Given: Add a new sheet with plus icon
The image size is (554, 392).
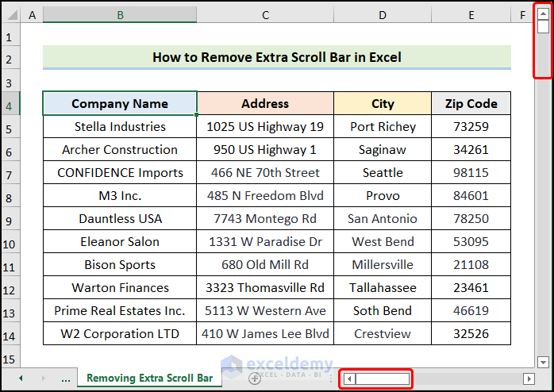Looking at the screenshot, I should 255,379.
